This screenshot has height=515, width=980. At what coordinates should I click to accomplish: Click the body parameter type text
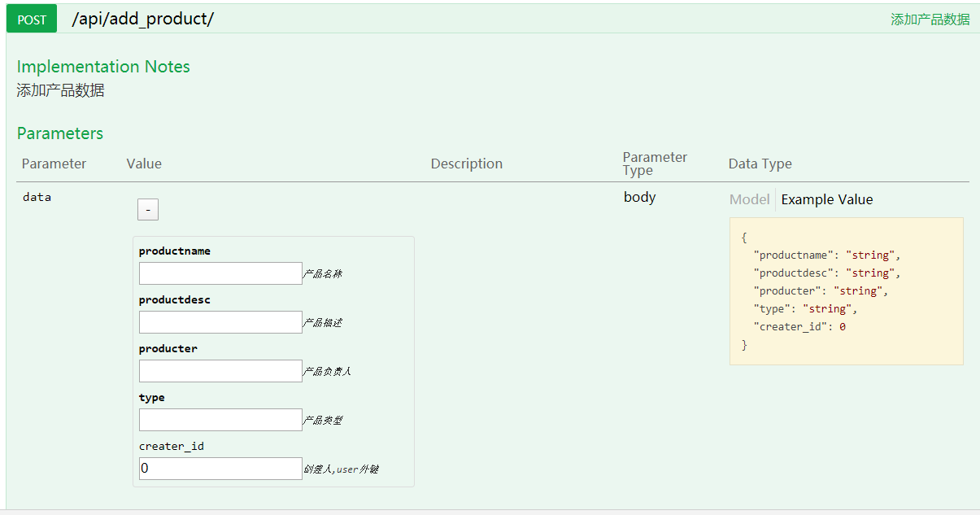(639, 197)
